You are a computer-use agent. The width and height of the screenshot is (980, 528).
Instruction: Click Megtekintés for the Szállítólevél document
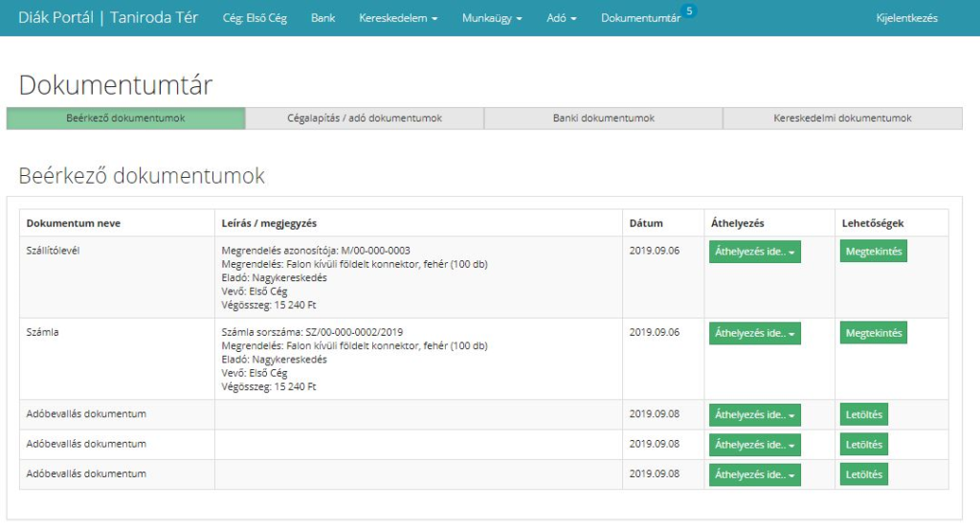point(873,252)
